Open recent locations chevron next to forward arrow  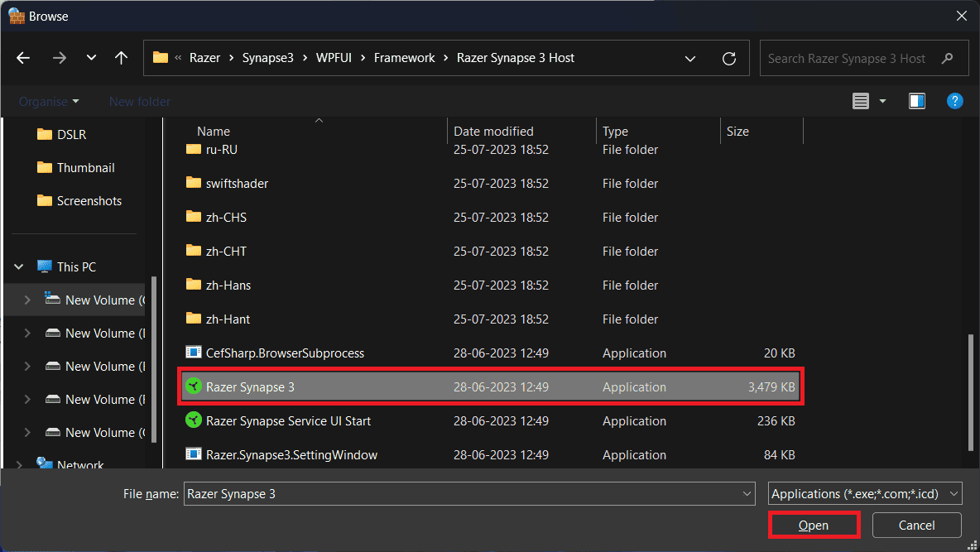coord(91,58)
